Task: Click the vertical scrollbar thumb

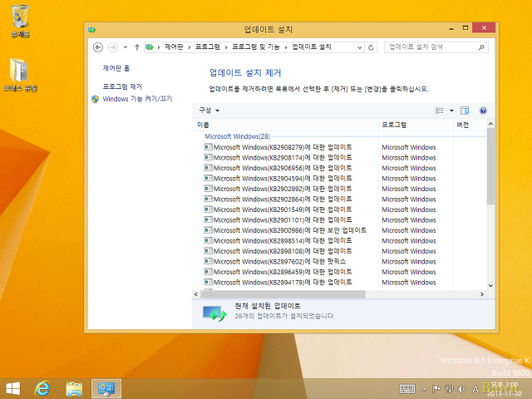Action: coord(490,166)
